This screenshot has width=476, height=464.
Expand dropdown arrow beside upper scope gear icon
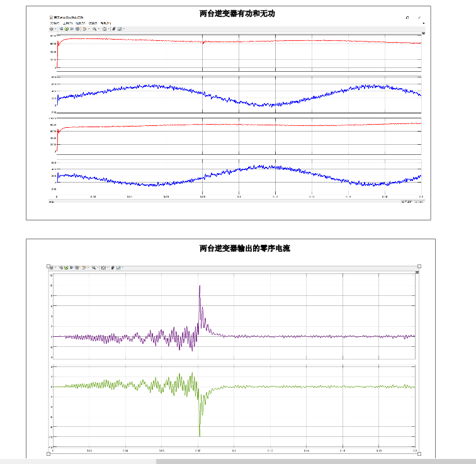[x=56, y=28]
